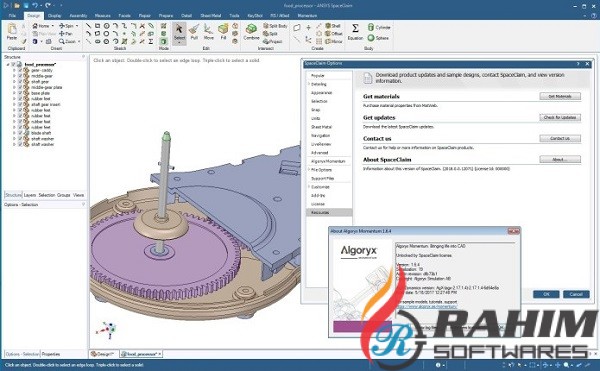Viewport: 600px width, 371px height.
Task: Click the Project tool in Intersect group
Action: click(273, 41)
